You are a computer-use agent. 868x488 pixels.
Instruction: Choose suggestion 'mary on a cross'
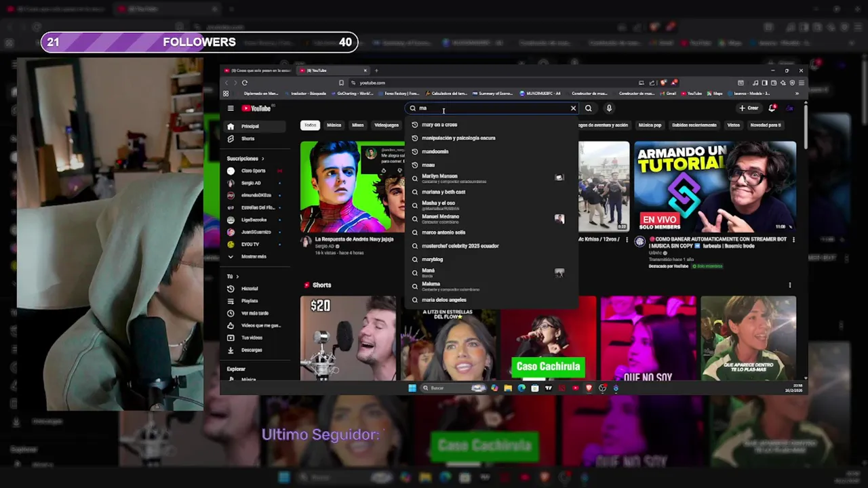click(x=492, y=125)
